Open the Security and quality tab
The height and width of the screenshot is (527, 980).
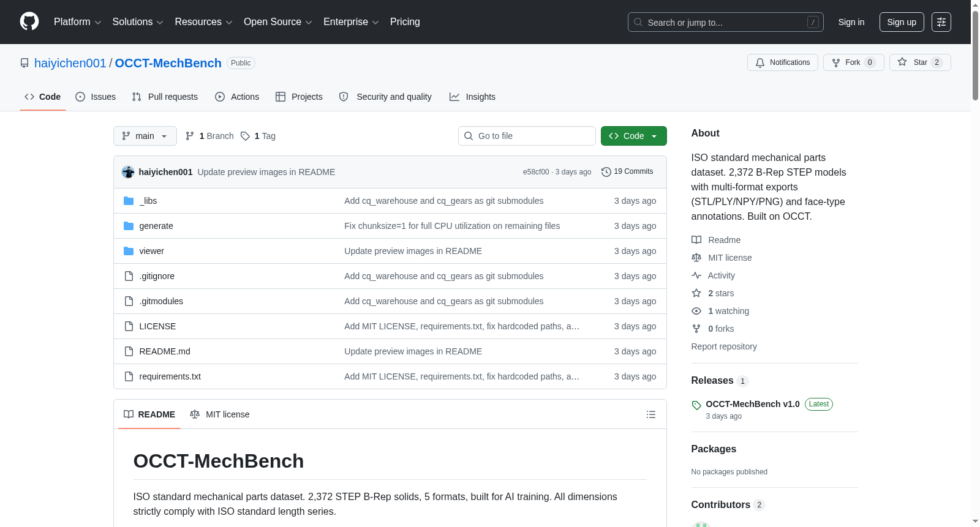click(385, 97)
